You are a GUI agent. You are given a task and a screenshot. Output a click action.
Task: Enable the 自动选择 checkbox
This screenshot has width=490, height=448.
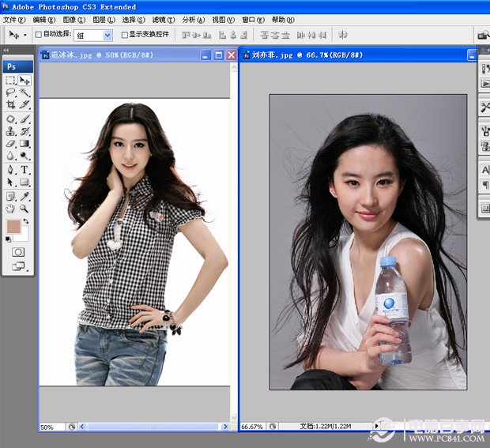tap(39, 35)
